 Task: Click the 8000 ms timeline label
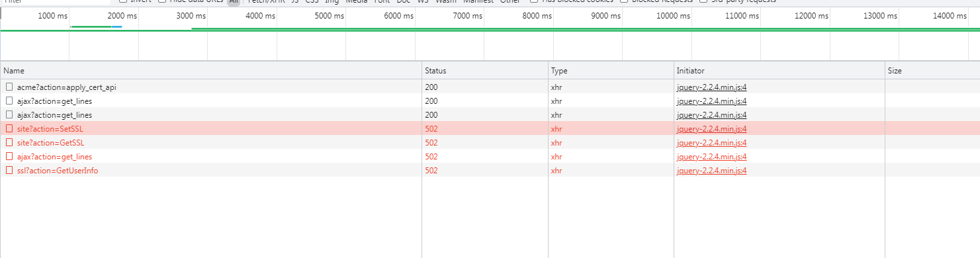pyautogui.click(x=537, y=16)
